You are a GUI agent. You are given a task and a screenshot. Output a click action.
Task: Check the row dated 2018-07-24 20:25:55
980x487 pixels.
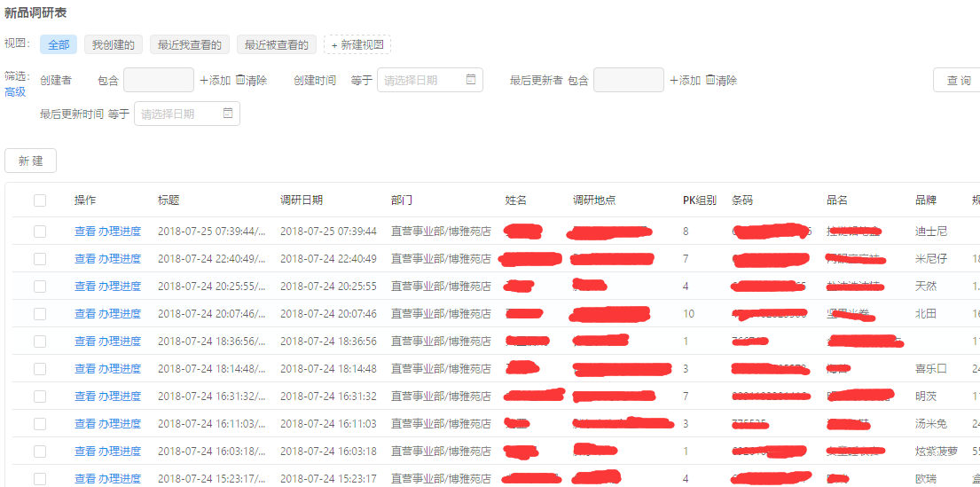(x=40, y=287)
